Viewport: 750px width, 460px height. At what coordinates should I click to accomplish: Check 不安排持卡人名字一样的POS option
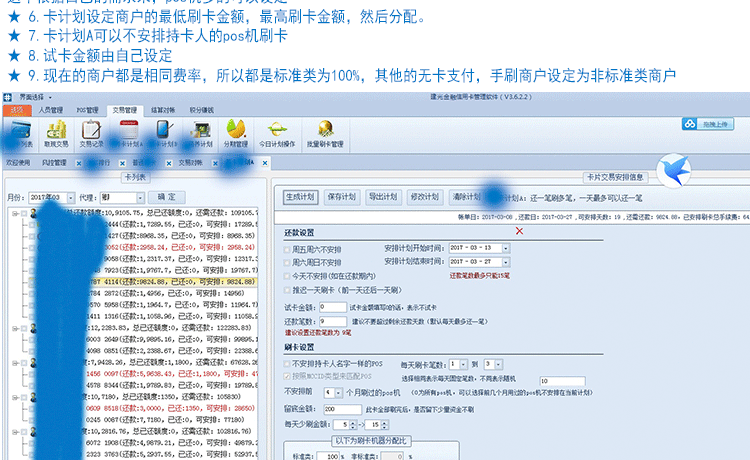[x=288, y=363]
